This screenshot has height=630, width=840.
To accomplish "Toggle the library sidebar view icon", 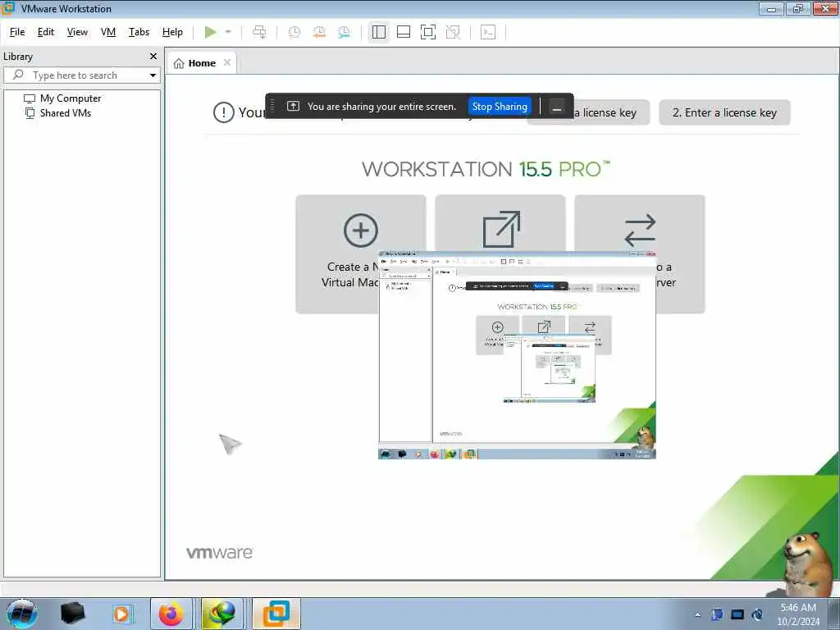I will coord(379,32).
